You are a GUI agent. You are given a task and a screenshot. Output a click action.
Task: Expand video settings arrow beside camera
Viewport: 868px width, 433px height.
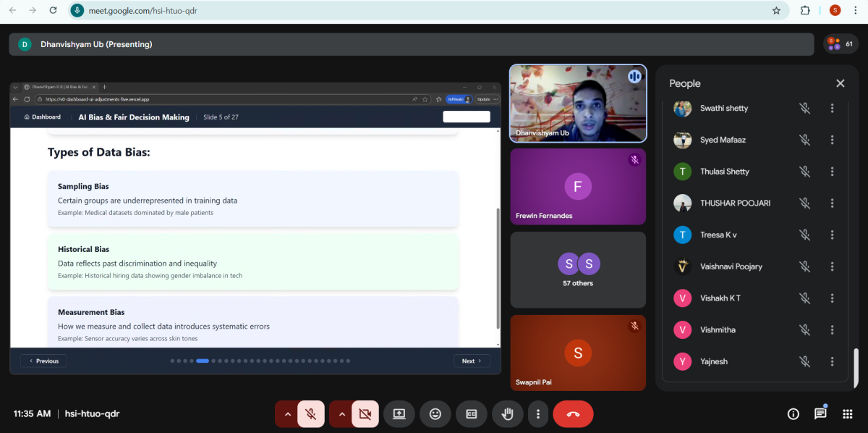click(341, 414)
